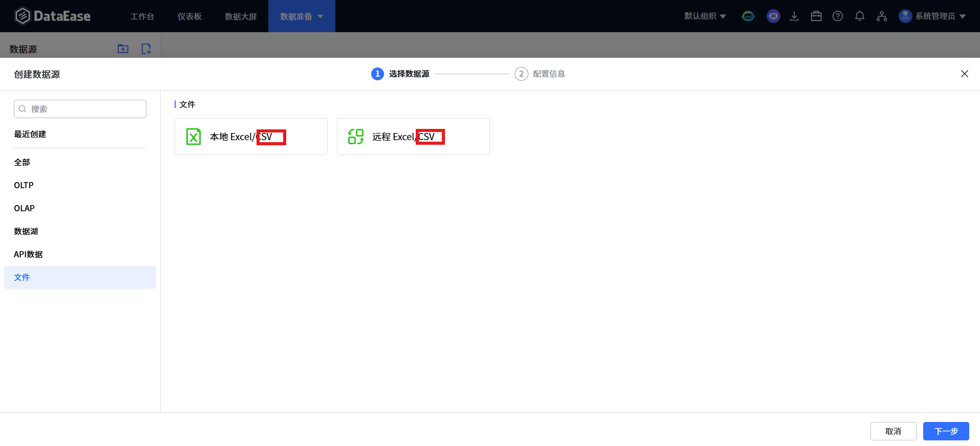This screenshot has height=446, width=980.
Task: Select the local Excel/CSV data source card
Action: tap(251, 137)
